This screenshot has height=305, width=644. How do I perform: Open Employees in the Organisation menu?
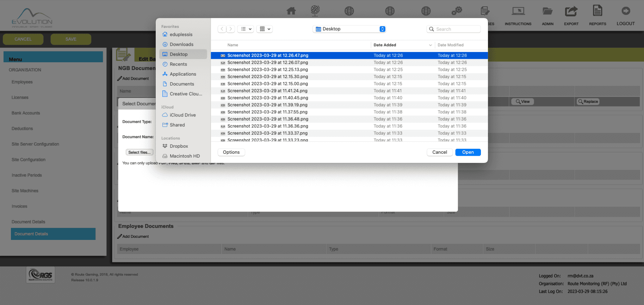22,82
